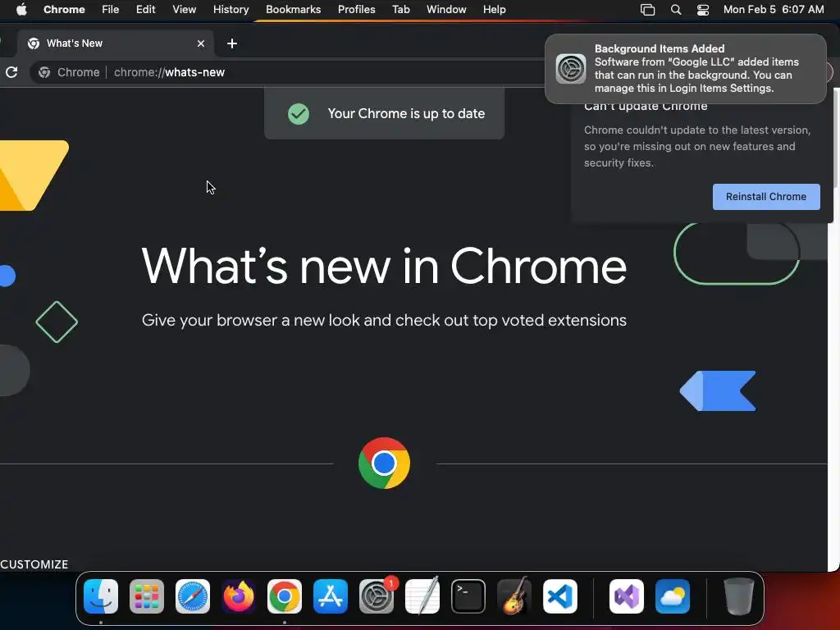840x630 pixels.
Task: Open the Edit menu
Action: click(145, 10)
